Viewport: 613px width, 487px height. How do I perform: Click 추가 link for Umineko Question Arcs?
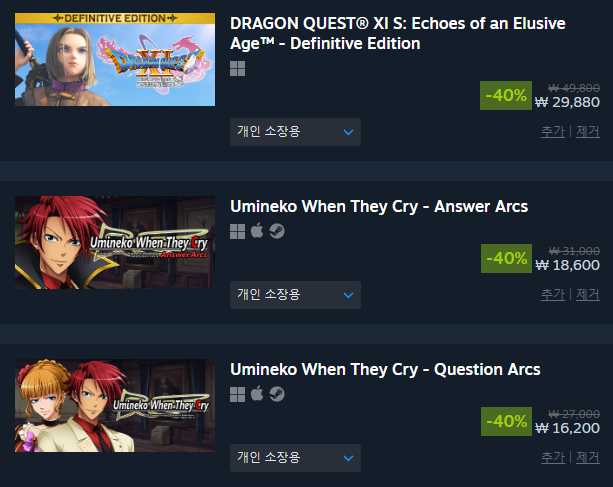[x=553, y=457]
